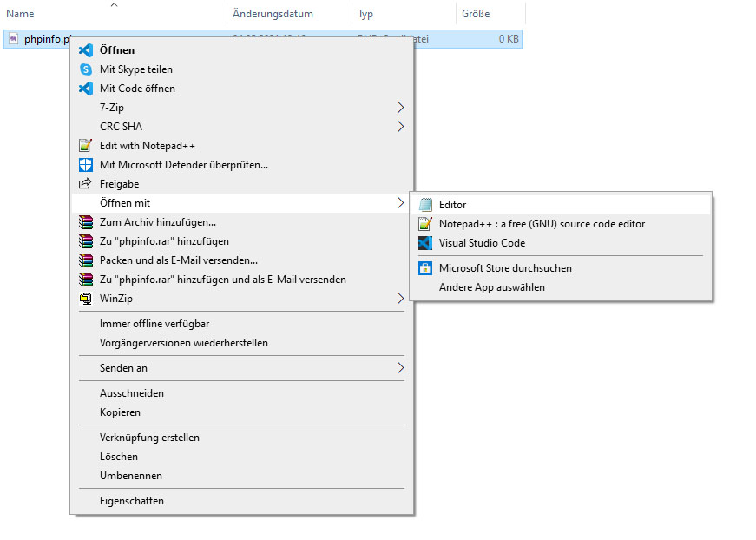
Task: Click the WinRAR icon beside Zu "phpinfo.rar" hinzufügen
Action: click(86, 241)
